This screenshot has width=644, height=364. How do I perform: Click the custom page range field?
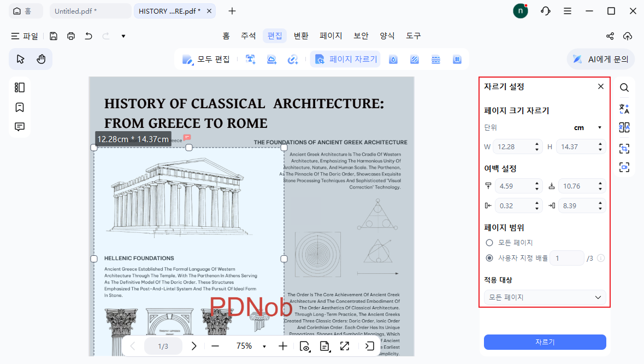pos(567,258)
